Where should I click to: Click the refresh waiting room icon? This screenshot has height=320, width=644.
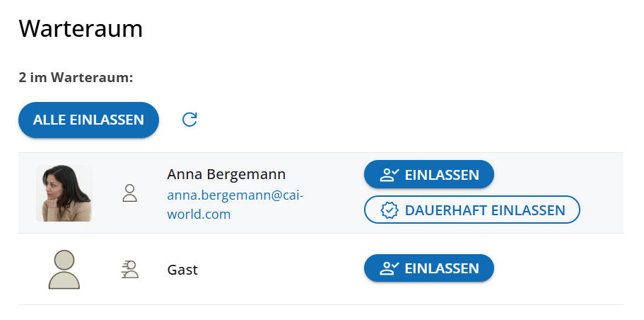point(189,120)
